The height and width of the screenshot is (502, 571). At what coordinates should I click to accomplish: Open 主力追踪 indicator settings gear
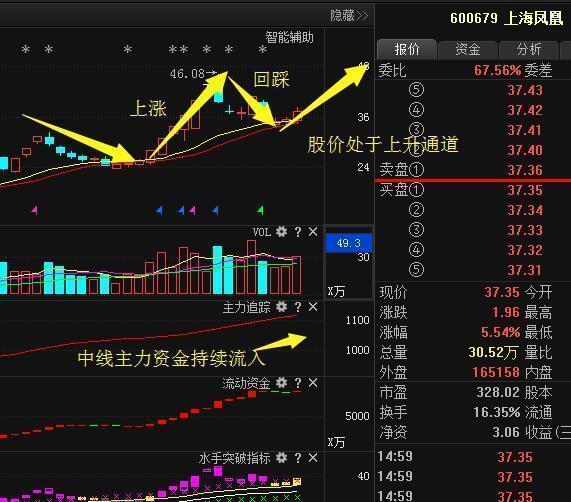click(x=281, y=307)
